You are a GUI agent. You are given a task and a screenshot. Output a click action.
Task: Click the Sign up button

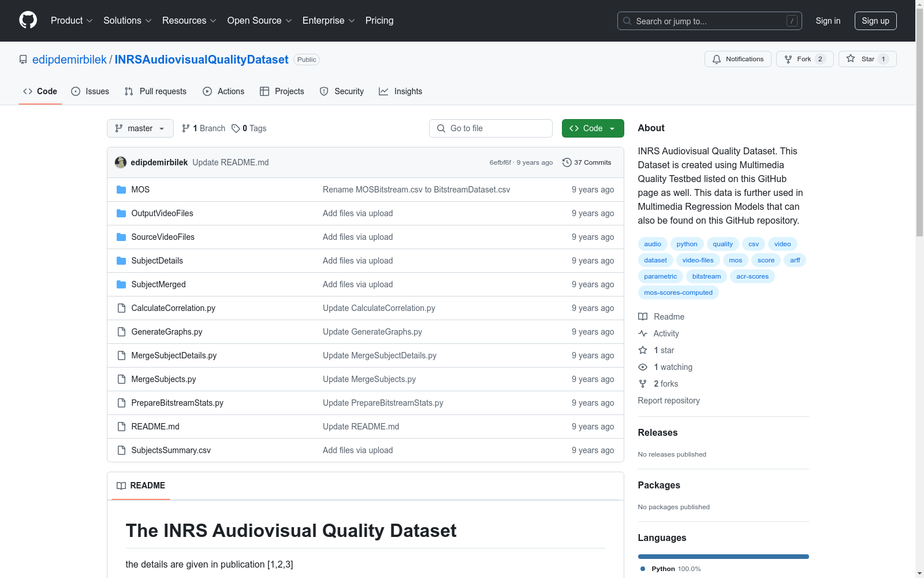pos(875,21)
